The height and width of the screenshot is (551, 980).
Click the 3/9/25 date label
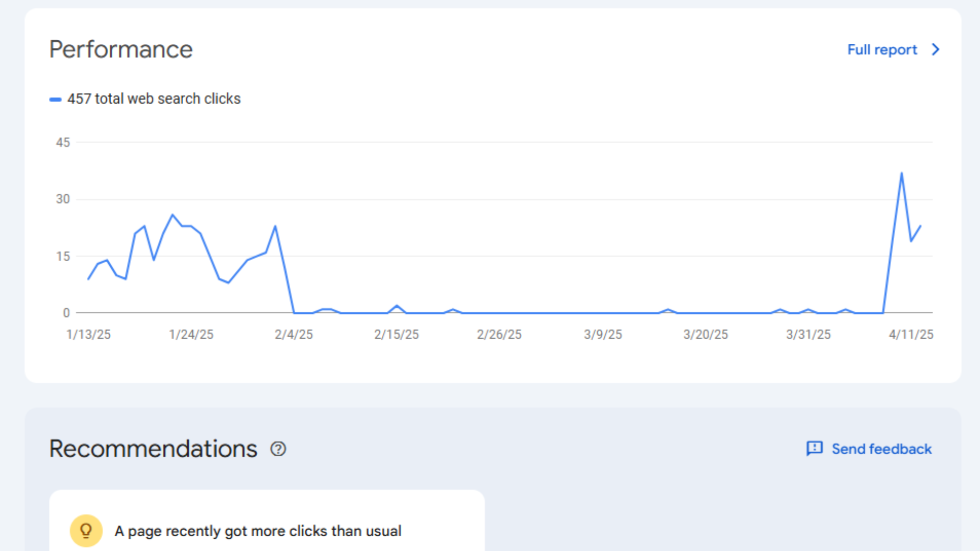click(603, 334)
